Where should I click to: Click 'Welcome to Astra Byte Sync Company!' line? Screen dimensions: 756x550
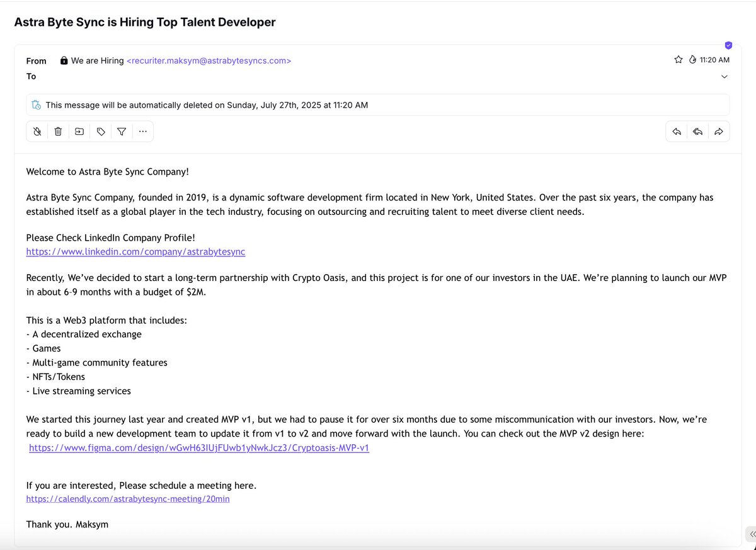click(108, 171)
